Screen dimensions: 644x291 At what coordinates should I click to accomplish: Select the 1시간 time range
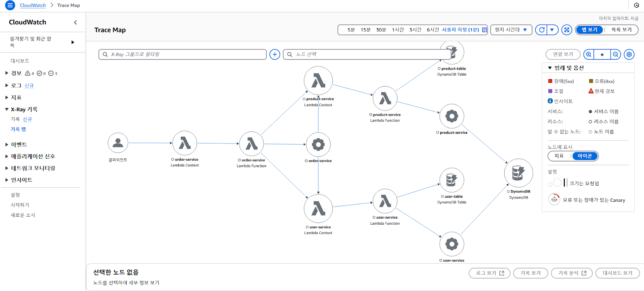(x=398, y=30)
